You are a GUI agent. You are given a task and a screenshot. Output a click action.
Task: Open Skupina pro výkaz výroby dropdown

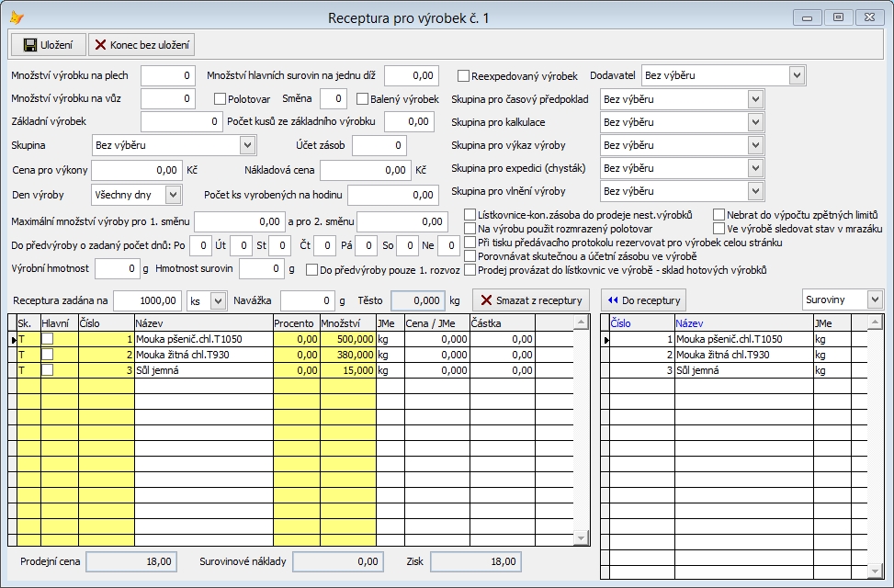[755, 145]
